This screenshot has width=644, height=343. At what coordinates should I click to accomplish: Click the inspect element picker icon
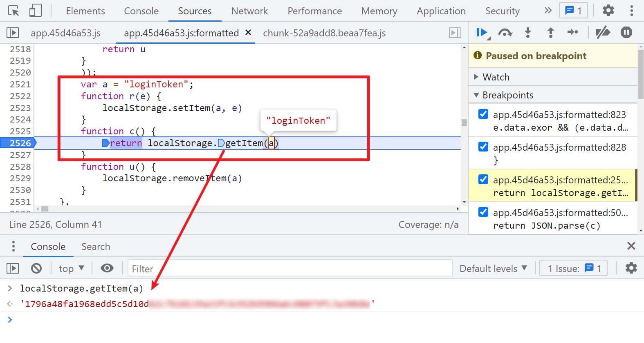click(13, 11)
